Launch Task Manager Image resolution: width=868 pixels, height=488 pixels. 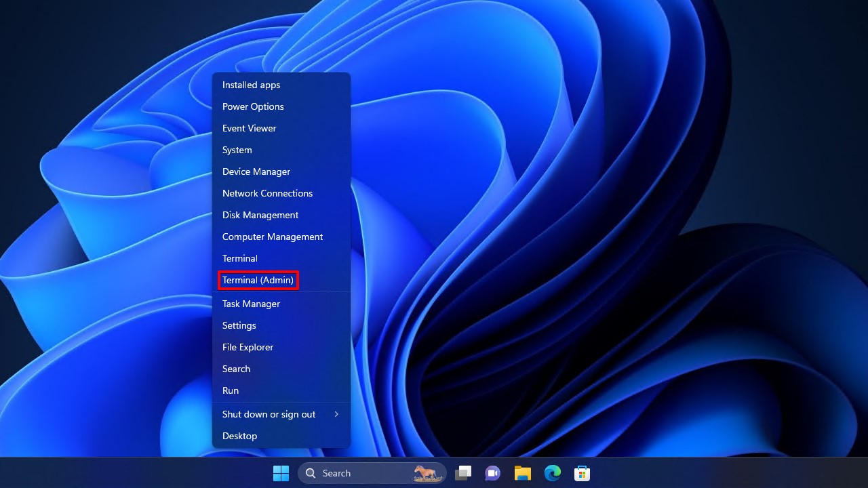coord(251,304)
